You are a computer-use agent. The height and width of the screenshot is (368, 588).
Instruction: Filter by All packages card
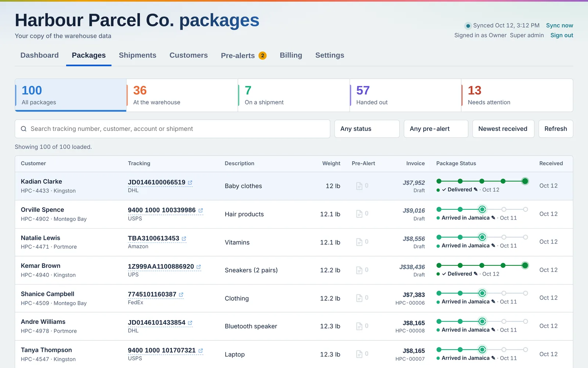tap(71, 95)
